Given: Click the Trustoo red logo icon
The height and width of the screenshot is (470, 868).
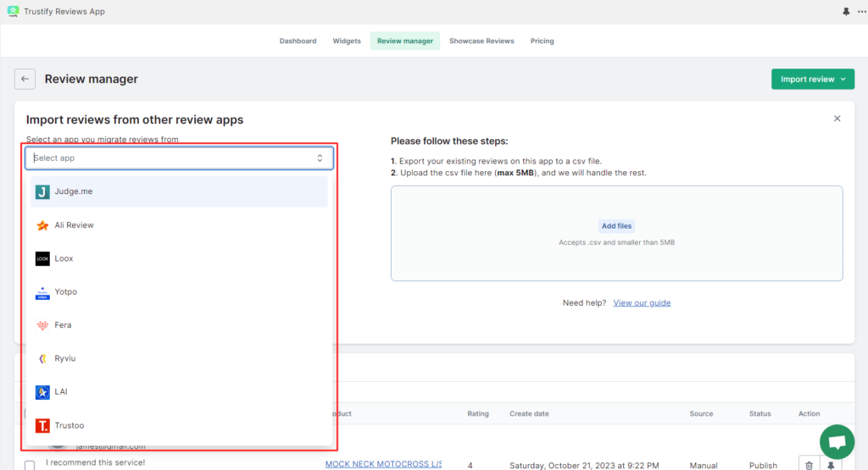Looking at the screenshot, I should coord(42,425).
